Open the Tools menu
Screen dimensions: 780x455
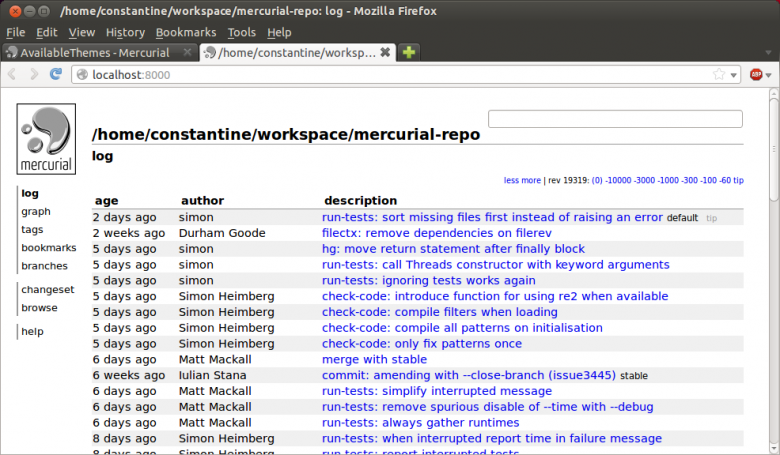click(x=241, y=32)
